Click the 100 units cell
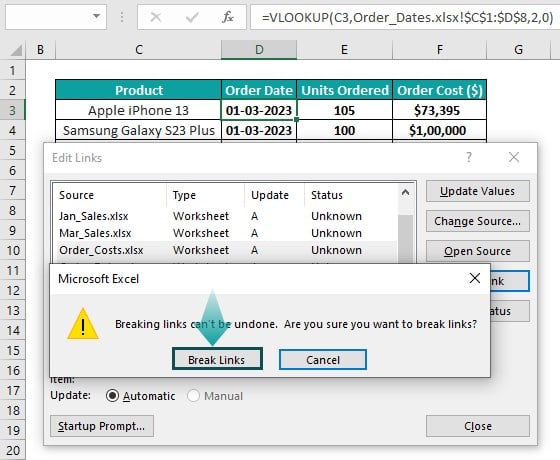The image size is (560, 460). (345, 130)
